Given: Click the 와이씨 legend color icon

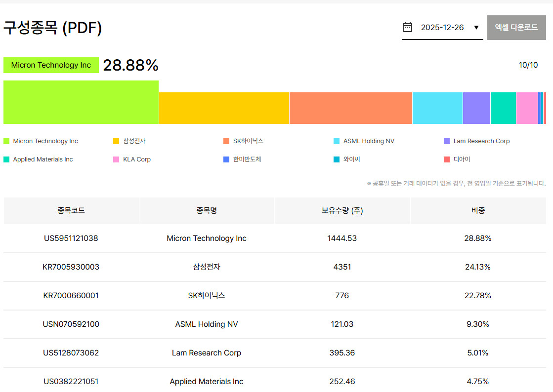Looking at the screenshot, I should point(337,159).
